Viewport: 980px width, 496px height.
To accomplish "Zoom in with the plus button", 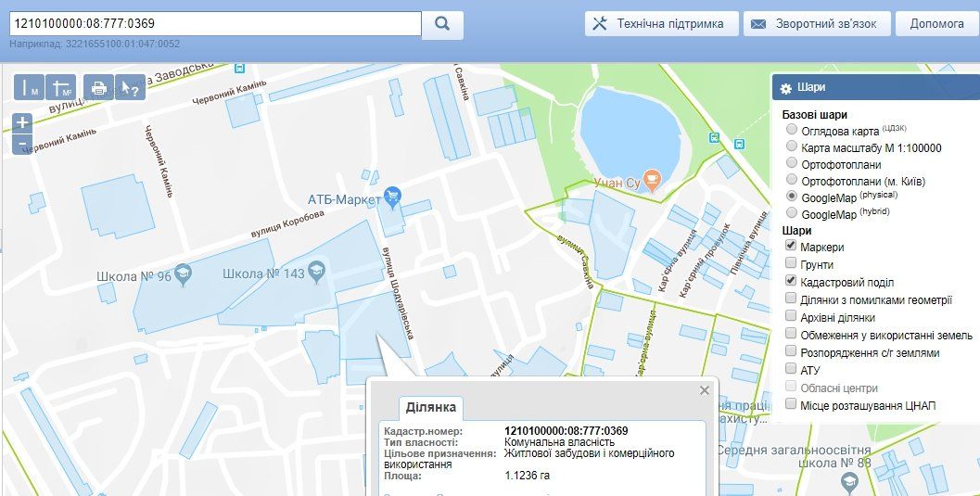I will tap(22, 122).
